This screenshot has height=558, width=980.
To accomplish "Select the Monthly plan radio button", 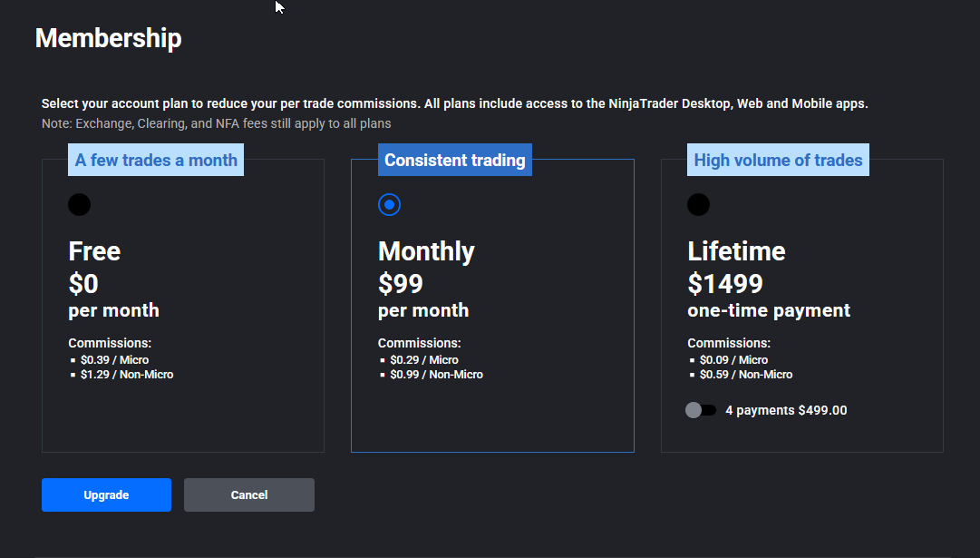I will pos(390,204).
